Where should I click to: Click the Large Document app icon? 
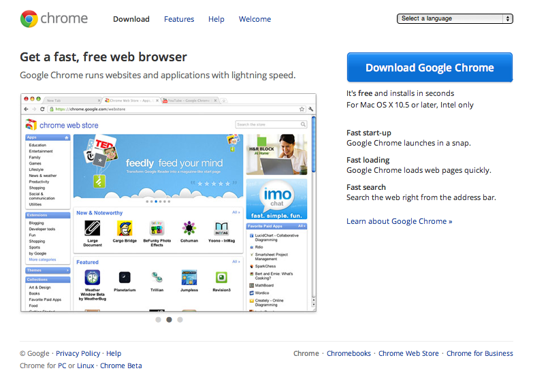(93, 228)
